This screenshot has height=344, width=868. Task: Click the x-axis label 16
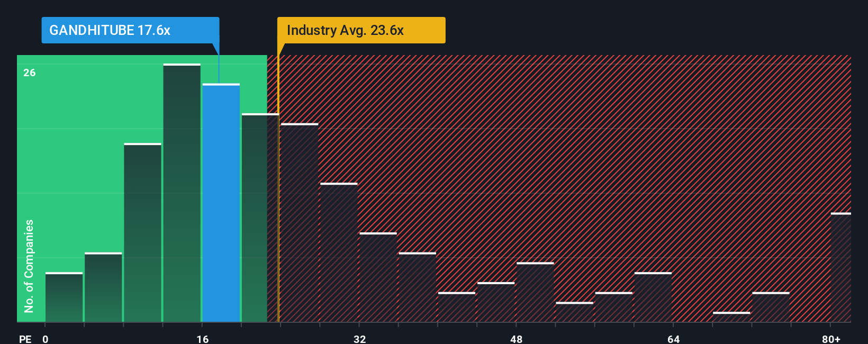203,339
